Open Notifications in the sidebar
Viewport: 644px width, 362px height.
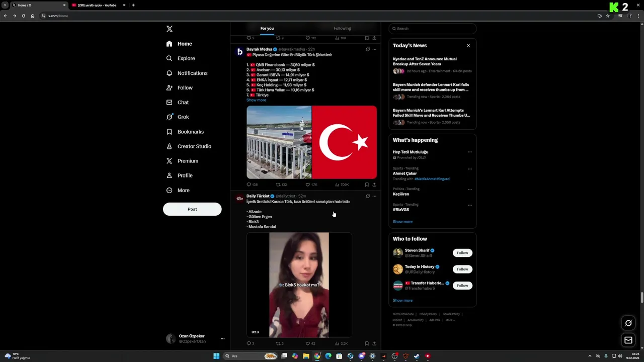tap(187, 73)
